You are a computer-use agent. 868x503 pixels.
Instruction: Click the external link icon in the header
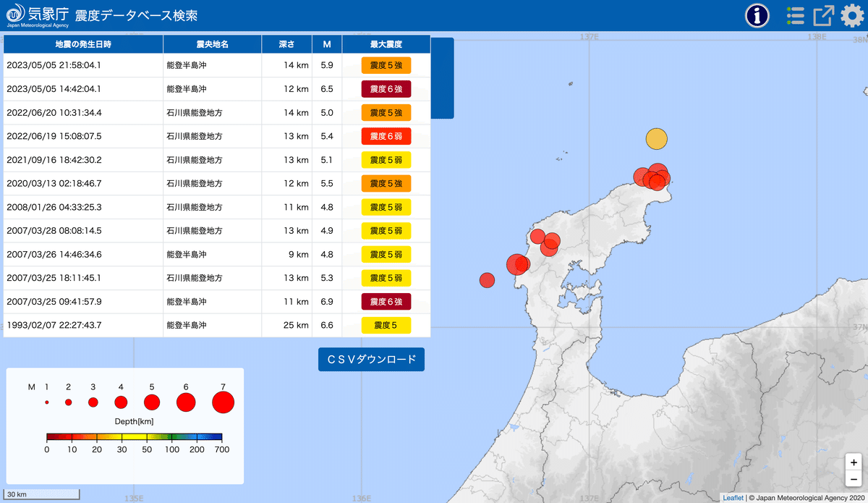822,14
